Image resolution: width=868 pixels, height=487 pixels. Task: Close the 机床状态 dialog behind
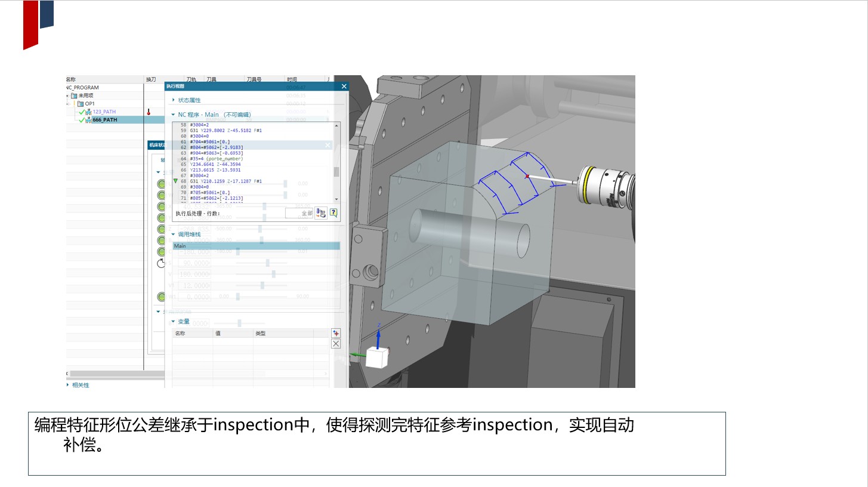click(x=328, y=145)
